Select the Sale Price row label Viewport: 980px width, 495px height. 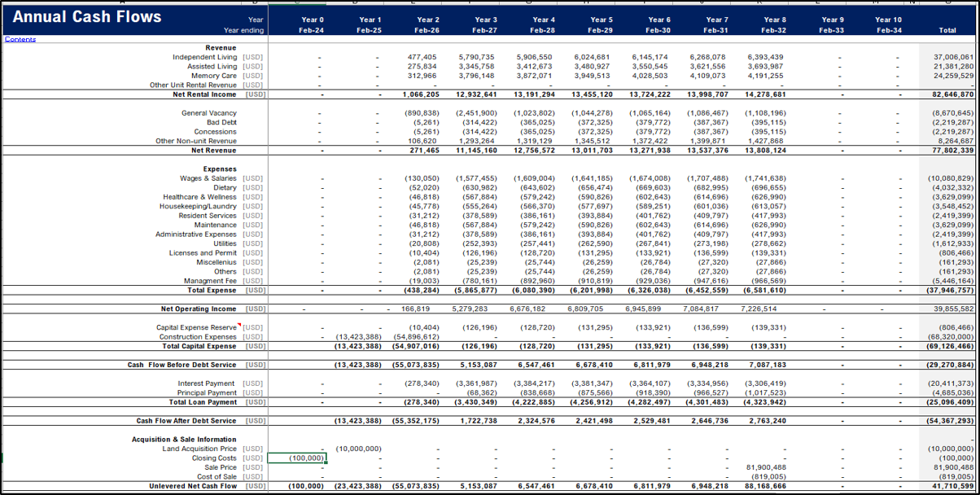[221, 467]
